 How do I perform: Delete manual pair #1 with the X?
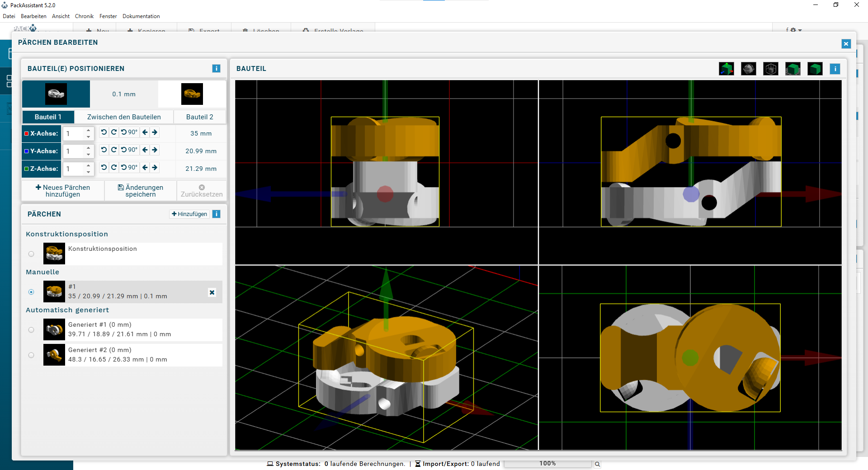[212, 292]
